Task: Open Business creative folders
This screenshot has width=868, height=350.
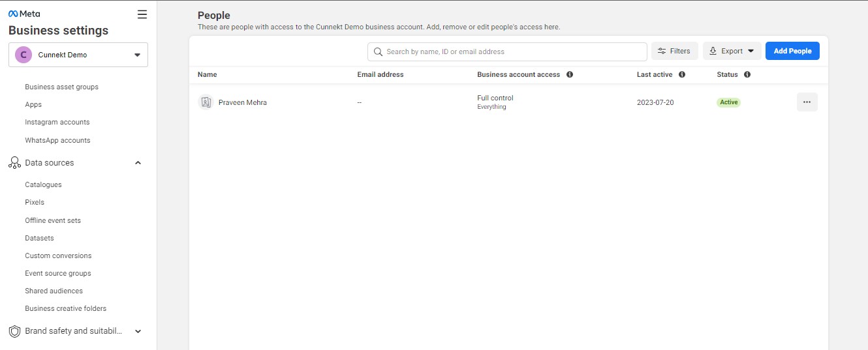Action: click(65, 308)
